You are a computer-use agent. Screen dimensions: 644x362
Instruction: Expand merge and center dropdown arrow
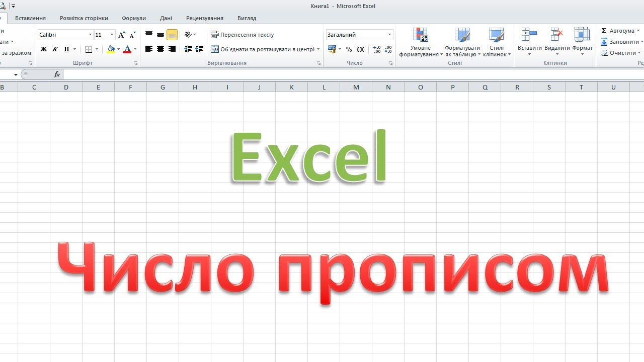point(318,49)
